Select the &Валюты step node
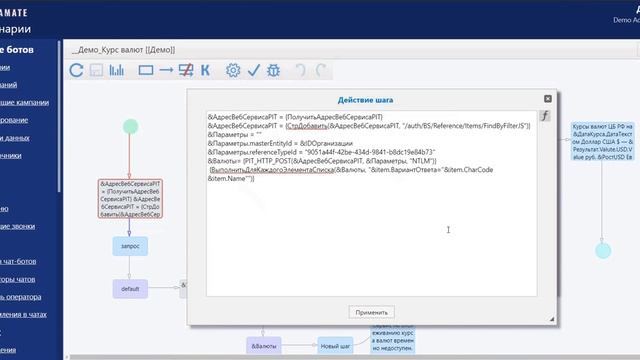The width and height of the screenshot is (640, 360). [x=264, y=346]
